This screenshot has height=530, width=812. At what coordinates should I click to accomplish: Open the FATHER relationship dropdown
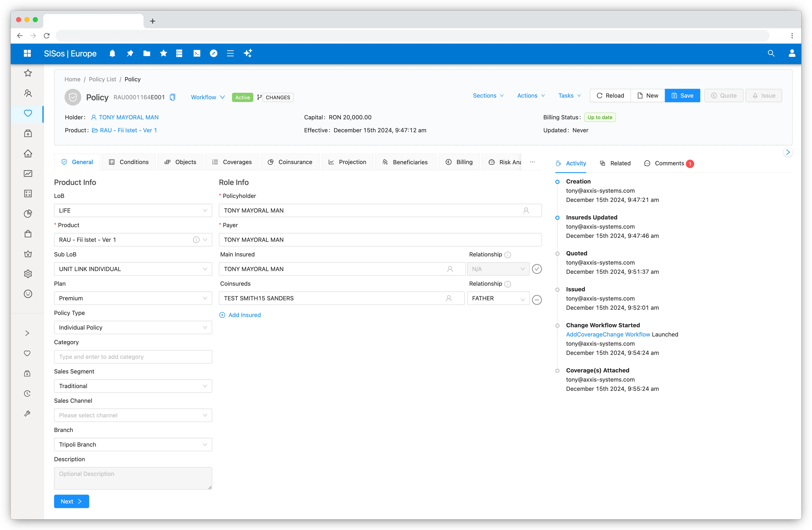[498, 298]
